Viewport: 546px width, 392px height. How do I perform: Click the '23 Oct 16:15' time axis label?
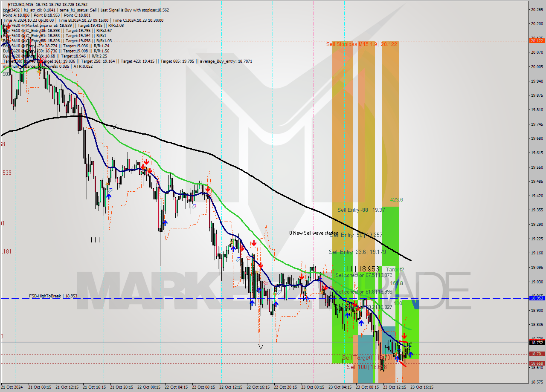click(x=422, y=387)
